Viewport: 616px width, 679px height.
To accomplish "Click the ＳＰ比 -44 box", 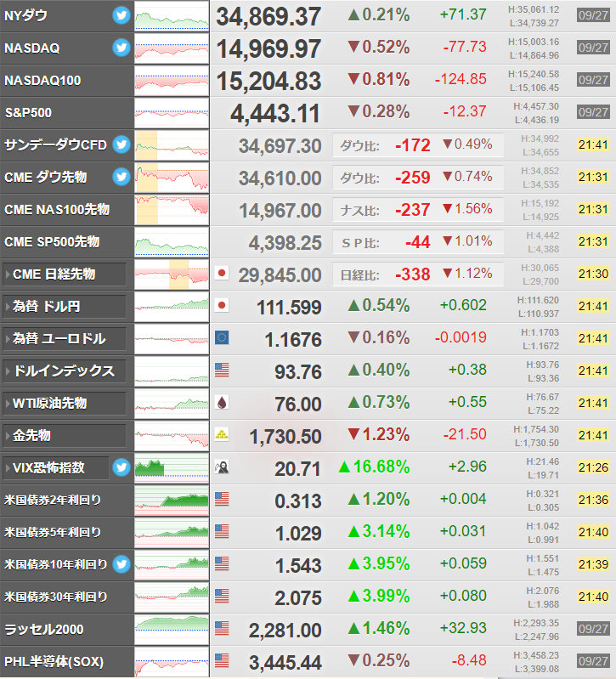I will (x=418, y=242).
